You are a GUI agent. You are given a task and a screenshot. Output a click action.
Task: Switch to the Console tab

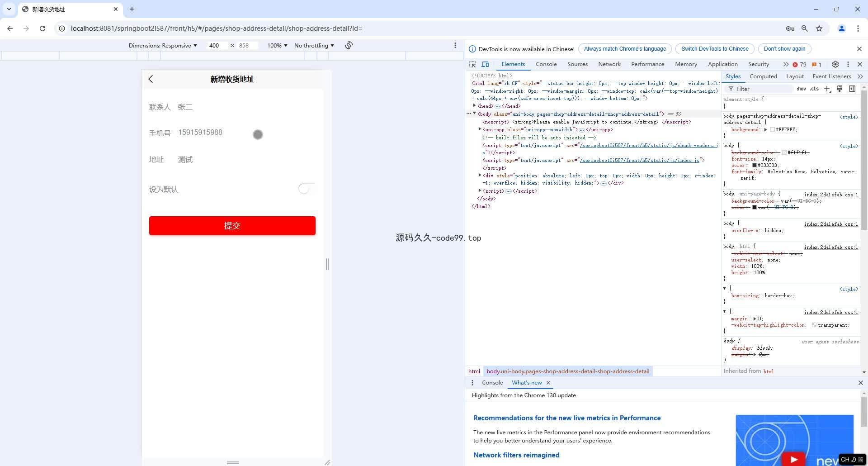click(546, 64)
